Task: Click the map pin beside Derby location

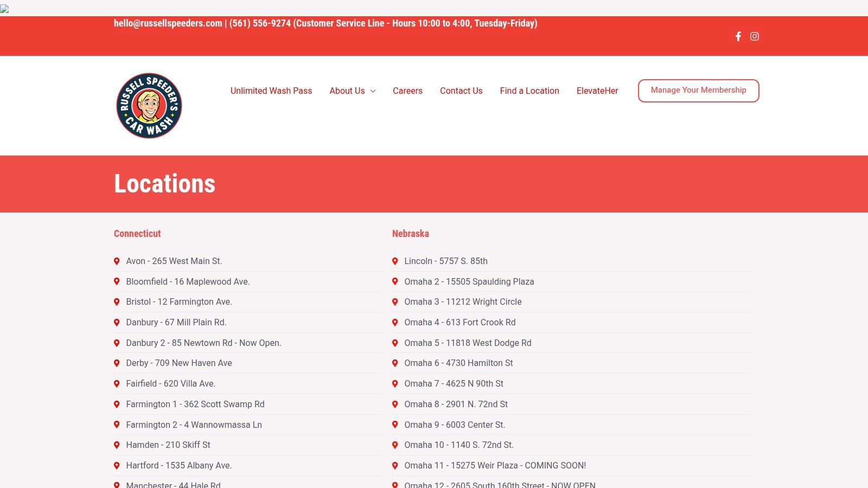Action: pos(117,363)
